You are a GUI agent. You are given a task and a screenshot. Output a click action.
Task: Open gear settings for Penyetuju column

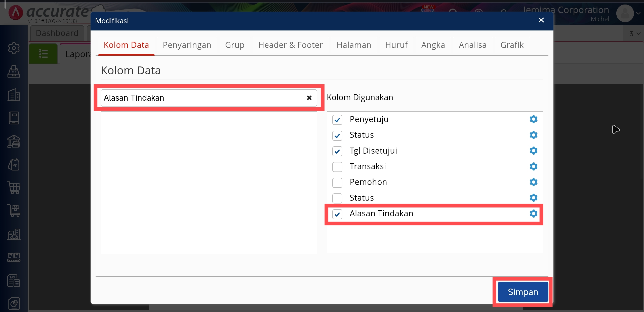click(x=533, y=119)
